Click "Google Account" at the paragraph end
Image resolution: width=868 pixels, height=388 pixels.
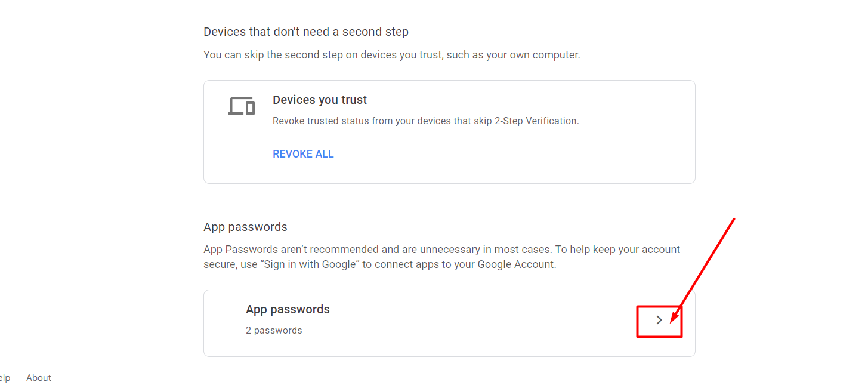[x=518, y=264]
